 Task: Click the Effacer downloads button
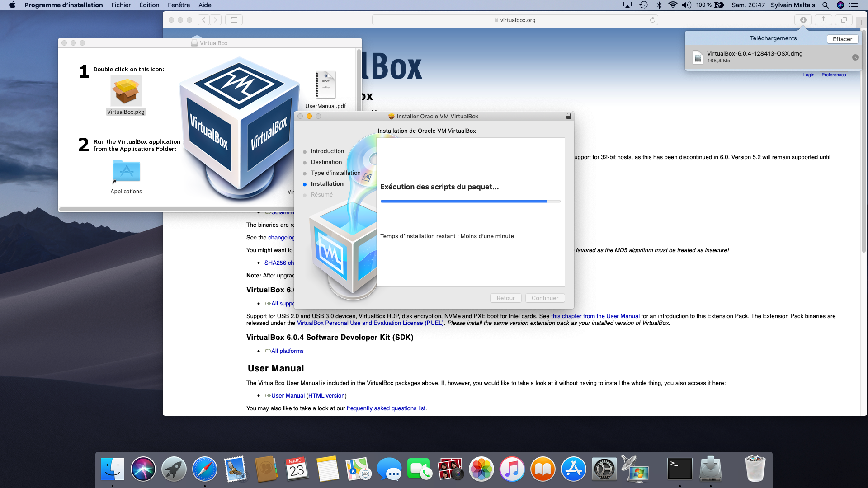tap(842, 39)
